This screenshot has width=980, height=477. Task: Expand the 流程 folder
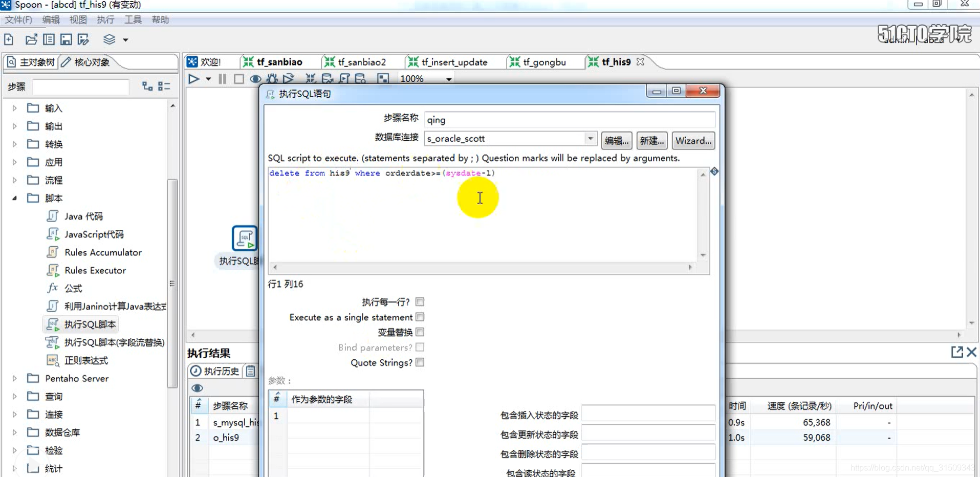point(14,180)
